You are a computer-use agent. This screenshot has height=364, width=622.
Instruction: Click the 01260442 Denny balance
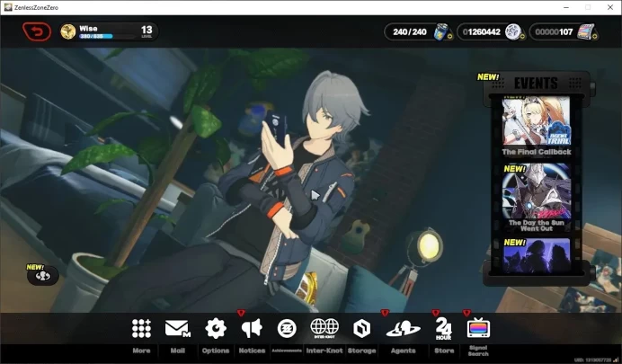click(x=482, y=31)
